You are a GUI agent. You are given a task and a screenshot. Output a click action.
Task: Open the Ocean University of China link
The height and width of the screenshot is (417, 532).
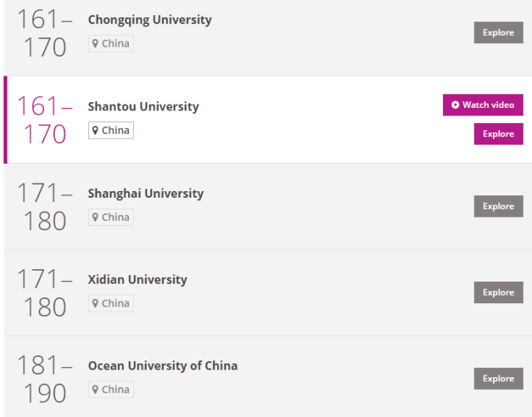click(x=163, y=366)
